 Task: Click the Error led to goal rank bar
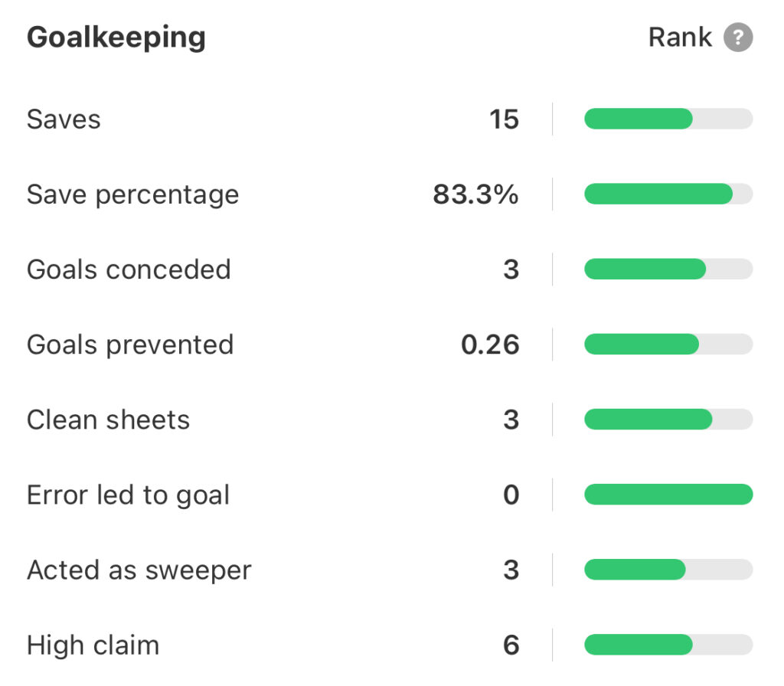pos(668,495)
